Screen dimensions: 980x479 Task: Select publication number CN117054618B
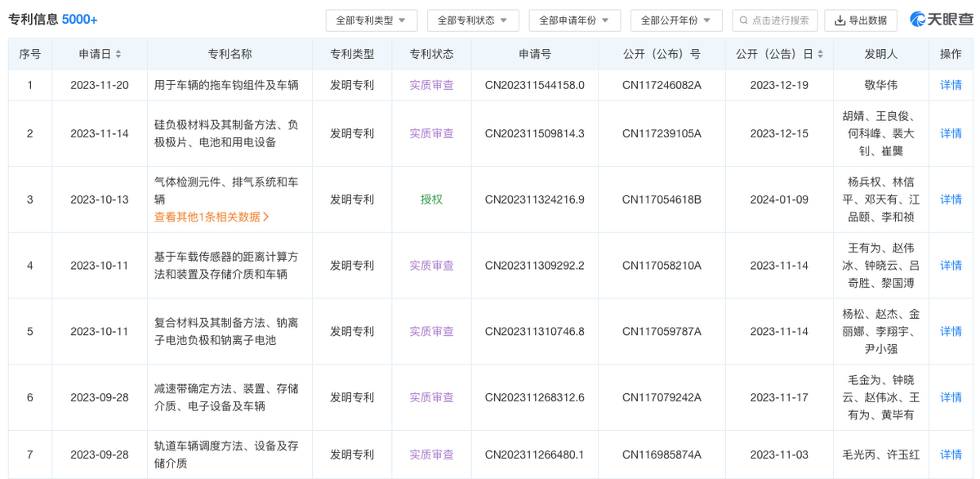(661, 199)
